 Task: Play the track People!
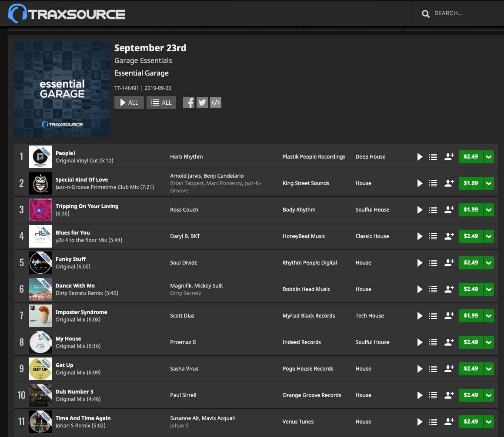coord(420,157)
